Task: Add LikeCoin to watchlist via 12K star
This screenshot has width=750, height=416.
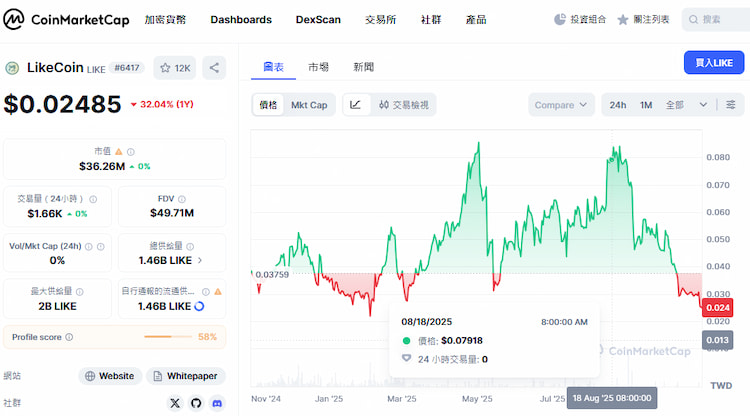Action: click(x=175, y=68)
